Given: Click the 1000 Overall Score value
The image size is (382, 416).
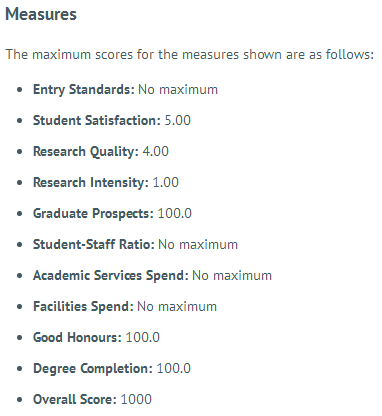Looking at the screenshot, I should pyautogui.click(x=136, y=399).
